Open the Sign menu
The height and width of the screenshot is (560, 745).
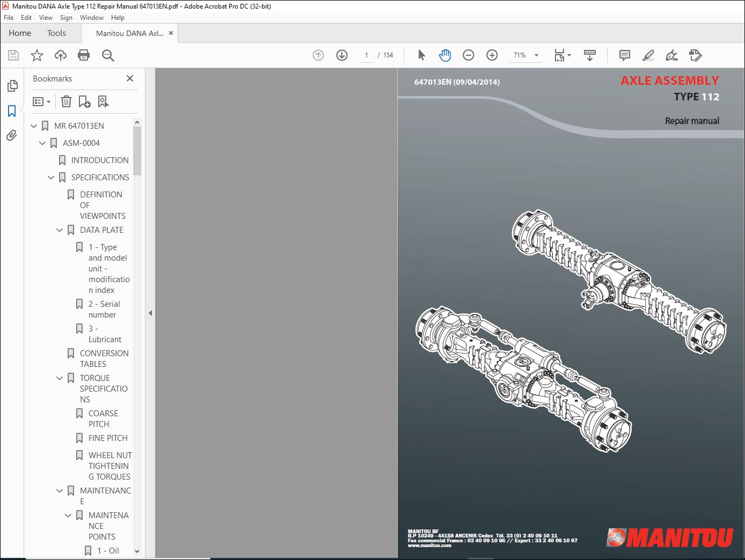[66, 18]
